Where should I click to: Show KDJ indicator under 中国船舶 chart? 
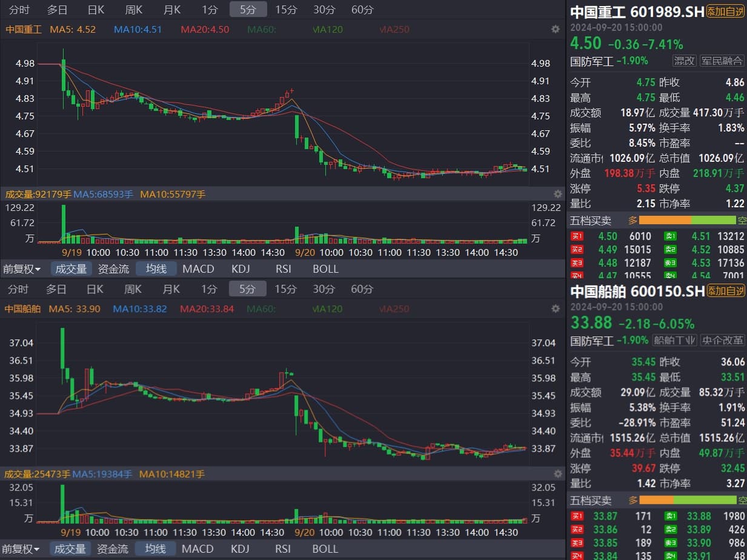240,549
